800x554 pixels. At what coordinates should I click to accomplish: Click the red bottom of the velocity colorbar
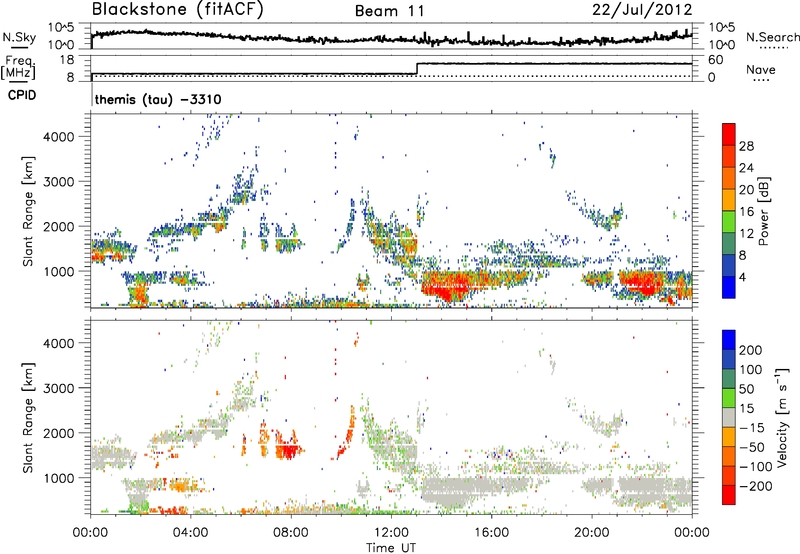tap(729, 495)
